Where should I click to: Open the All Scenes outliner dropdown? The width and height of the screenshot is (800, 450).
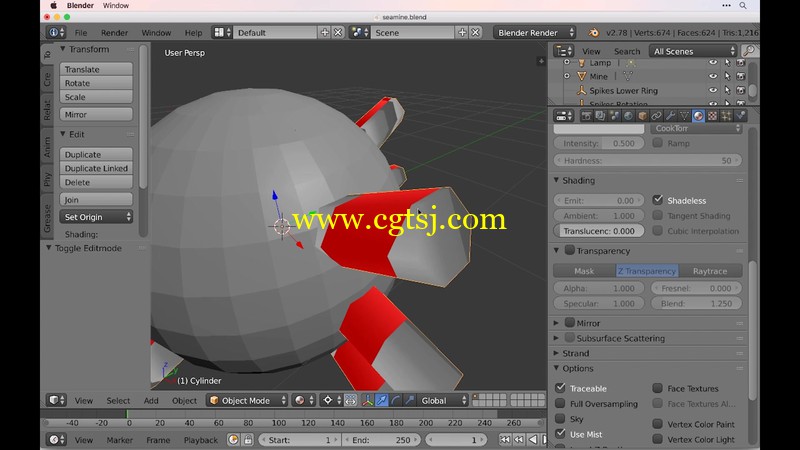point(693,51)
